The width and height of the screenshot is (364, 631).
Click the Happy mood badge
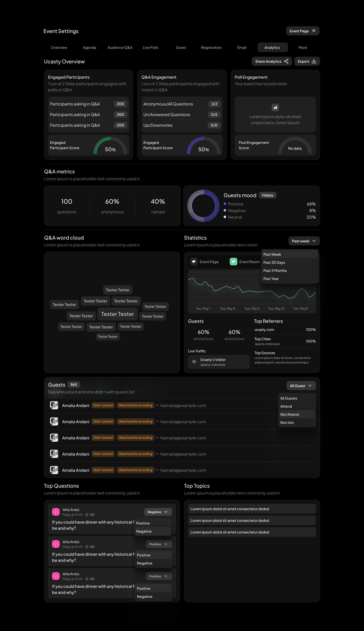coord(268,195)
